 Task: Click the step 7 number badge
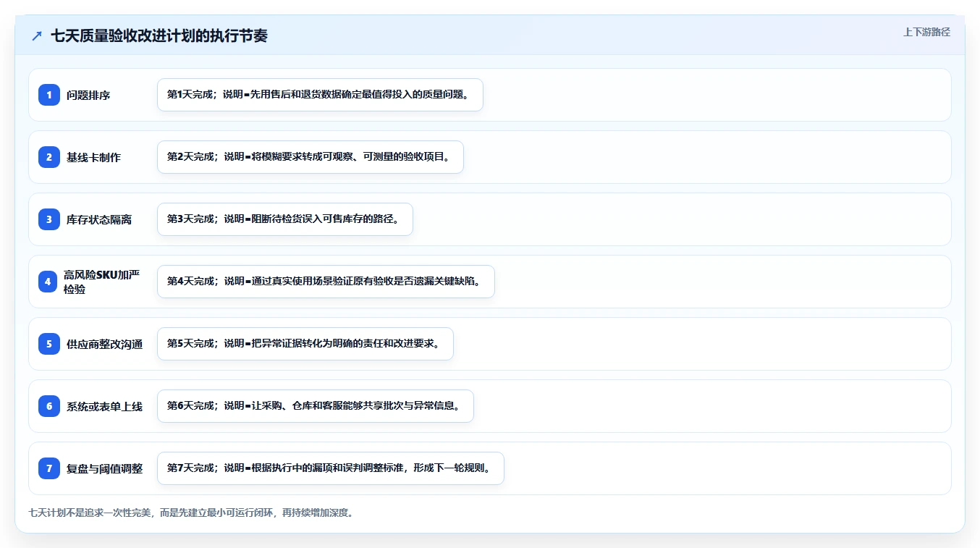click(x=49, y=468)
